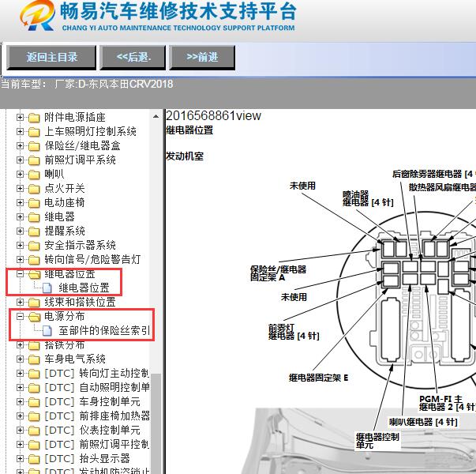Screen dimensions: 476x474
Task: Select [DTC] 仪表控制单元 tree item
Action: pyautogui.click(x=92, y=431)
